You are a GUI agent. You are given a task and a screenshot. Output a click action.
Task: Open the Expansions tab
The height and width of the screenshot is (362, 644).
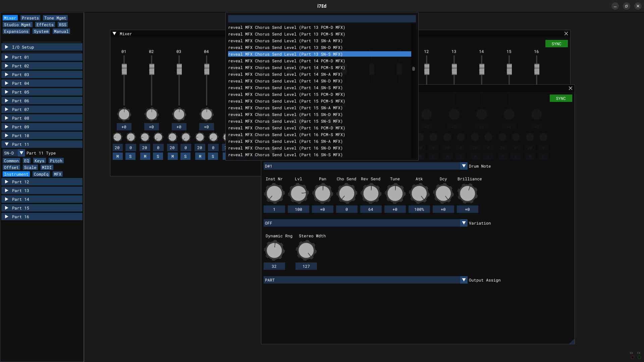[x=16, y=32]
